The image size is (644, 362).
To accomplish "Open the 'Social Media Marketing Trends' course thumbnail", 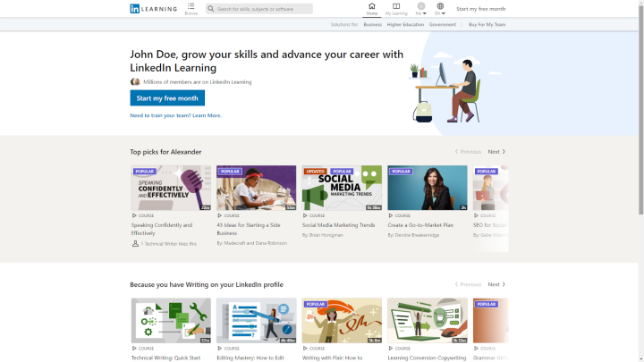I will tap(342, 188).
